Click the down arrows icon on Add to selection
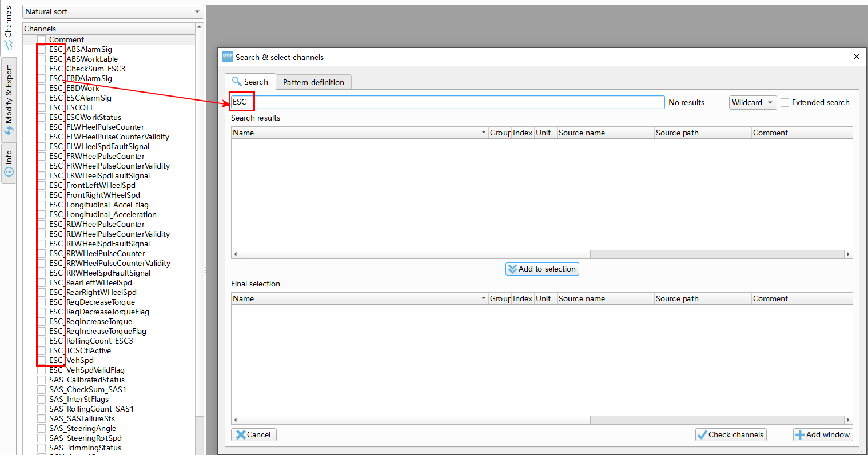This screenshot has width=868, height=455. pyautogui.click(x=512, y=269)
